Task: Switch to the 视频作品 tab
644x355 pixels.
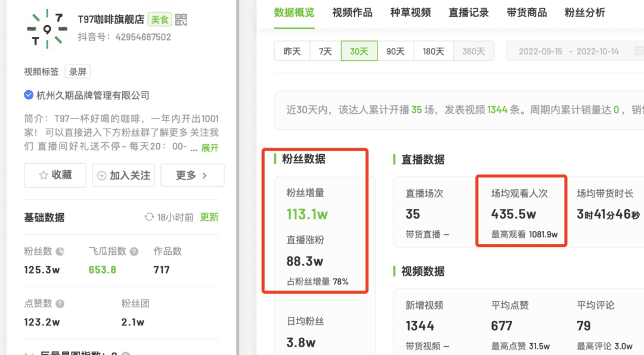Action: [352, 13]
